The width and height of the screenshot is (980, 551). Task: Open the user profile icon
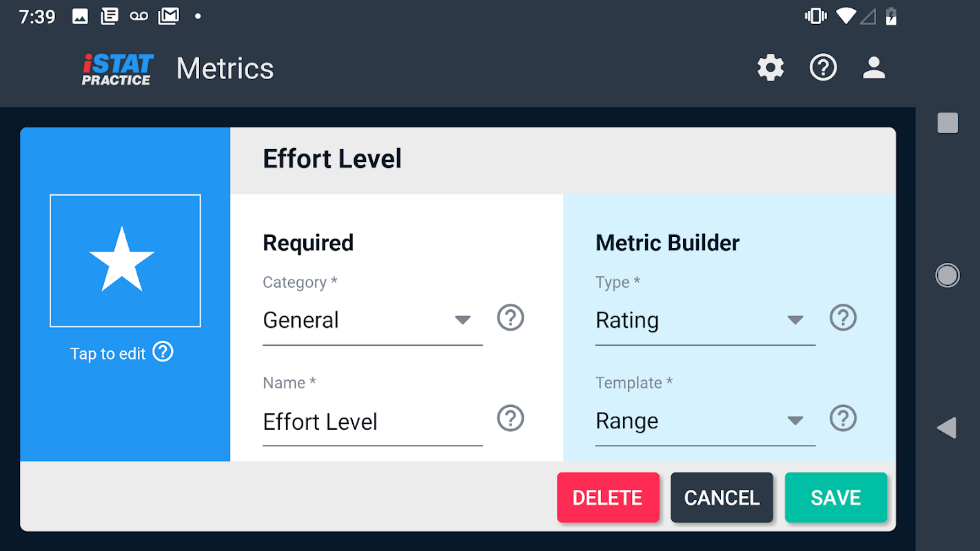pos(874,67)
